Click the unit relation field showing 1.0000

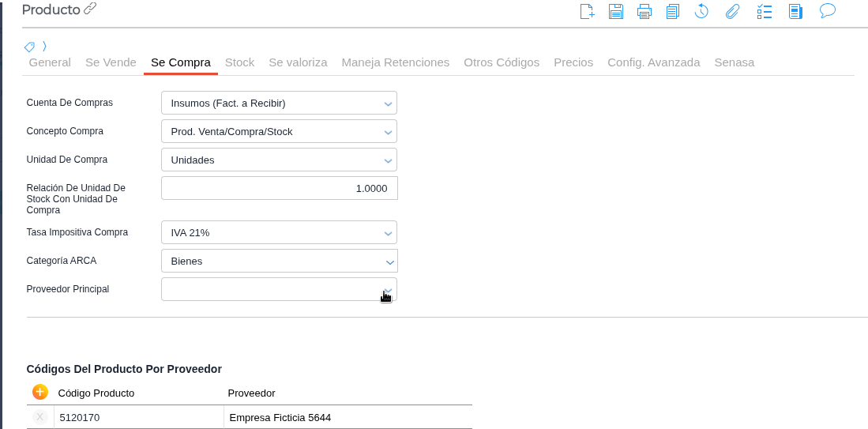[x=279, y=188]
